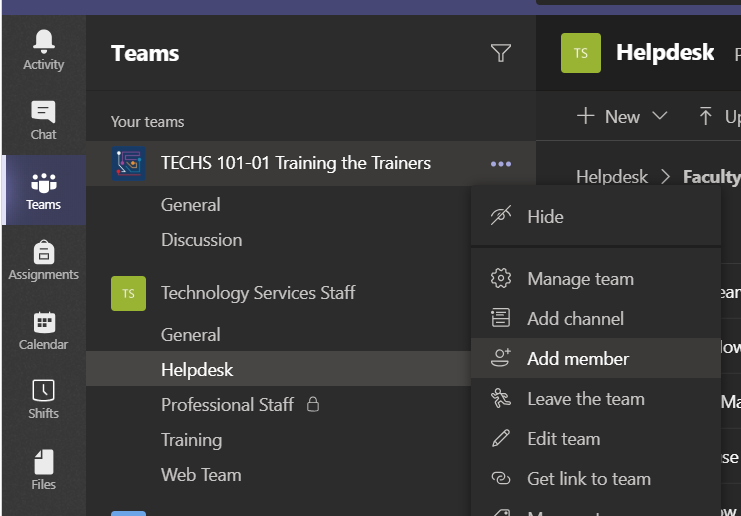Click the lock icon beside Professional Staff

click(313, 404)
